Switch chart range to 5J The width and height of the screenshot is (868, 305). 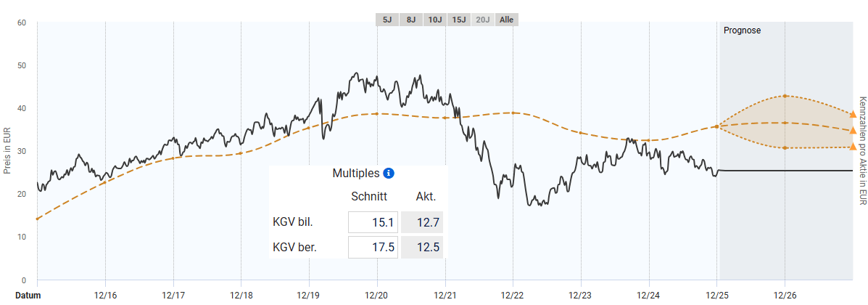coord(387,20)
